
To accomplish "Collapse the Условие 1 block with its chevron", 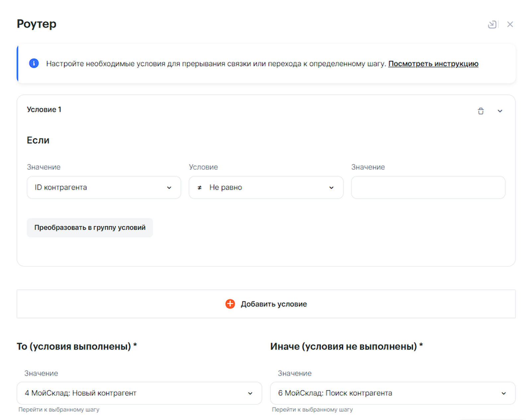I will pyautogui.click(x=500, y=111).
